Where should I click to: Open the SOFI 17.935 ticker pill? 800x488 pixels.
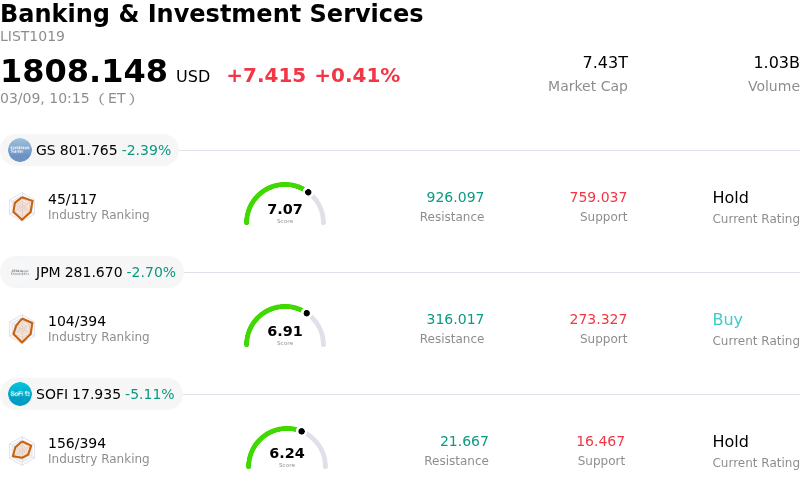pyautogui.click(x=91, y=394)
